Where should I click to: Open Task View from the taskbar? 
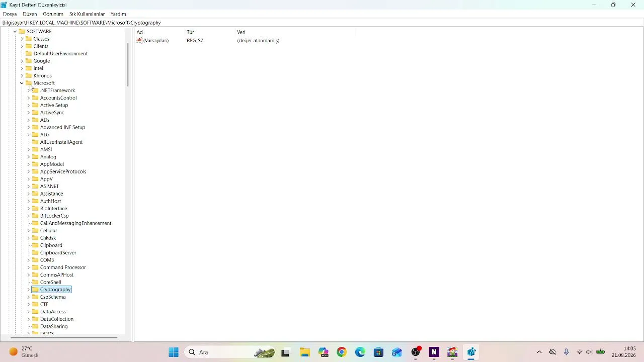tap(285, 352)
